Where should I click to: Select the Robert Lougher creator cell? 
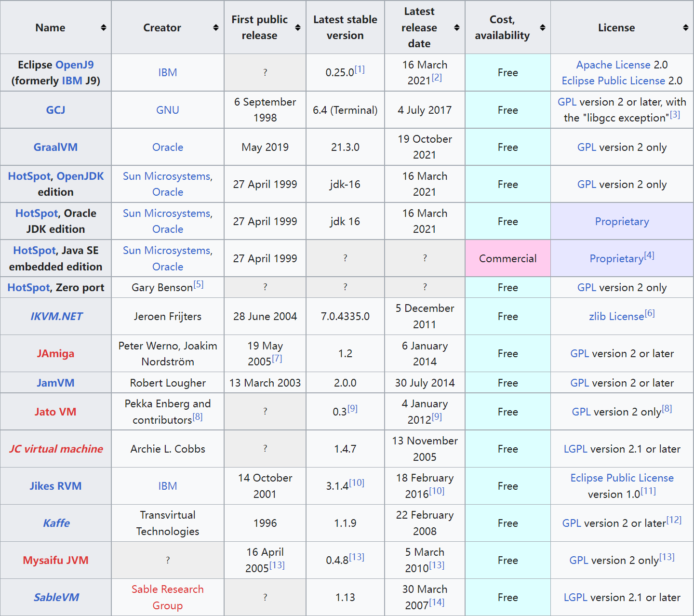coord(168,383)
